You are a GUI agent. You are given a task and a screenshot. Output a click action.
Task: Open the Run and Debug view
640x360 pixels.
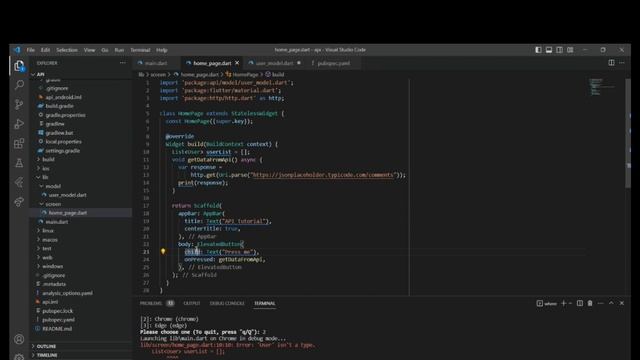click(x=19, y=124)
